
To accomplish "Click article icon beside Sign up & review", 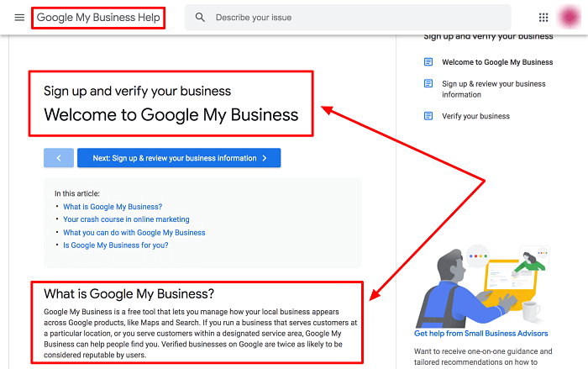I will (x=428, y=83).
